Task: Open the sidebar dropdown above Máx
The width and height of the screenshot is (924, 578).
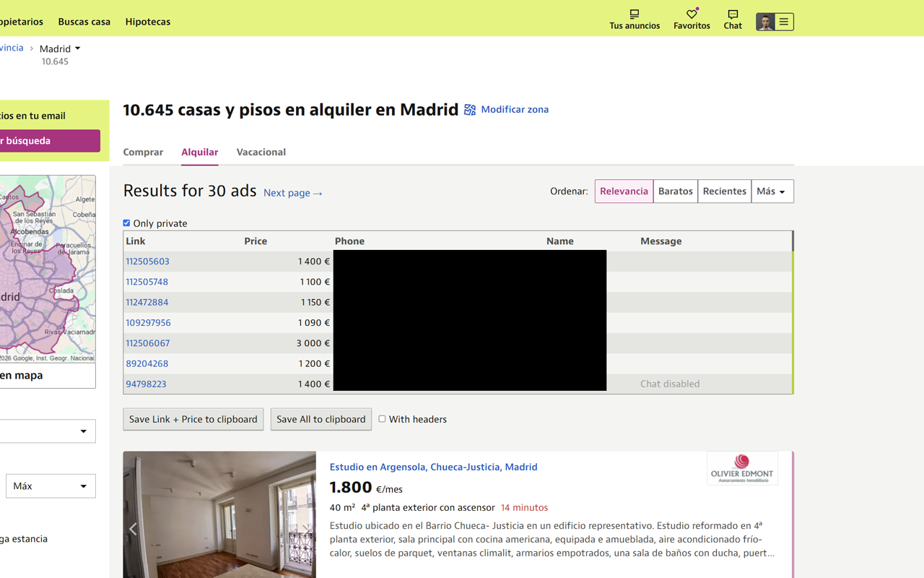Action: tap(48, 431)
